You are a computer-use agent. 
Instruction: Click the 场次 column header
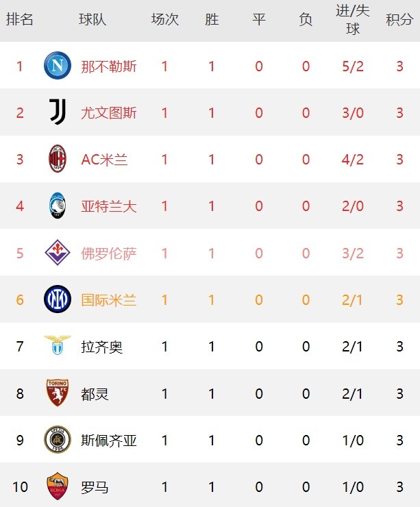165,20
